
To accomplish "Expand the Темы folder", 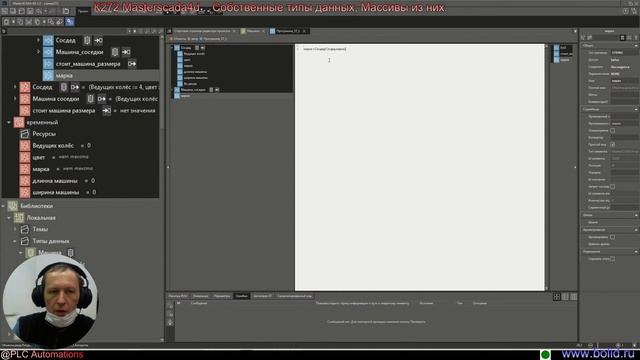I will click(x=15, y=229).
